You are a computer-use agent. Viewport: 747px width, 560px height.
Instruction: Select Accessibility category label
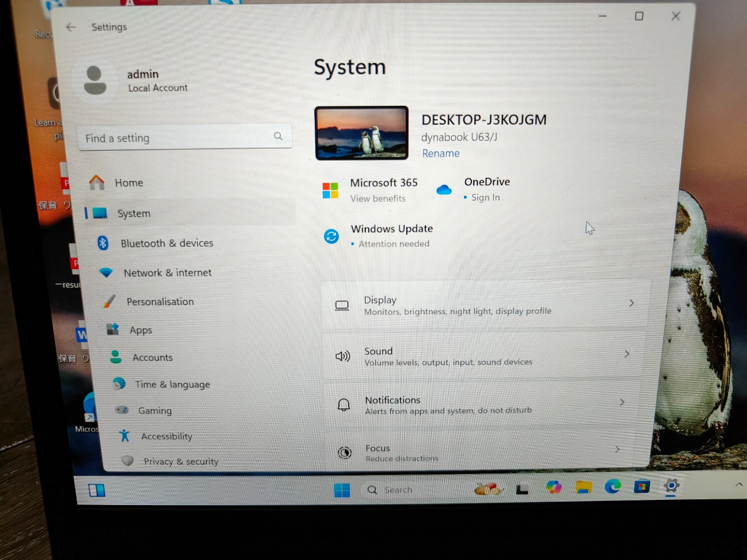(x=167, y=437)
